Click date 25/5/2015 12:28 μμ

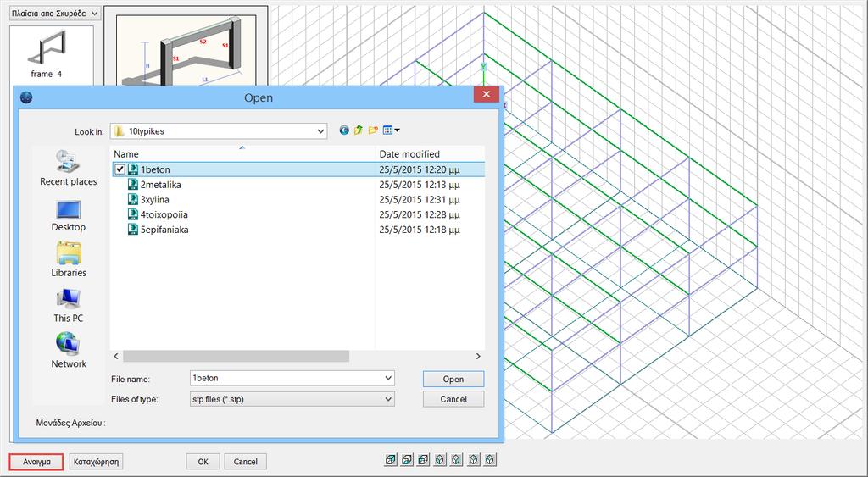(419, 214)
